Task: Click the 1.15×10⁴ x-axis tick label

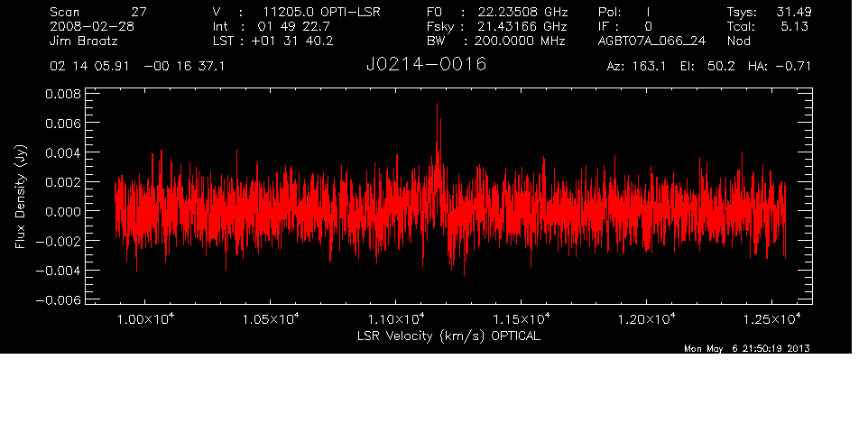Action: pyautogui.click(x=522, y=318)
